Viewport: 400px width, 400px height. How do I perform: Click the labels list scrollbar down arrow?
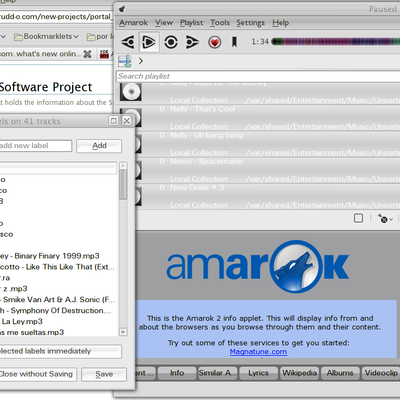point(123,332)
